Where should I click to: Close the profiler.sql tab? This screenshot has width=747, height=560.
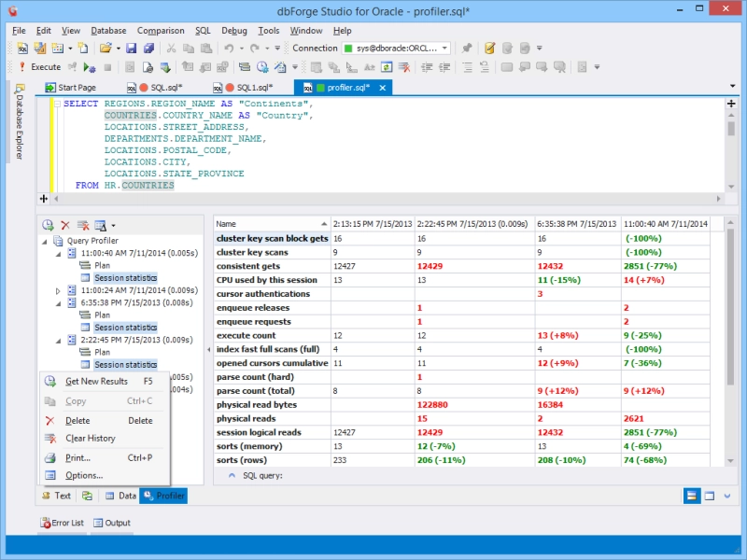click(382, 88)
